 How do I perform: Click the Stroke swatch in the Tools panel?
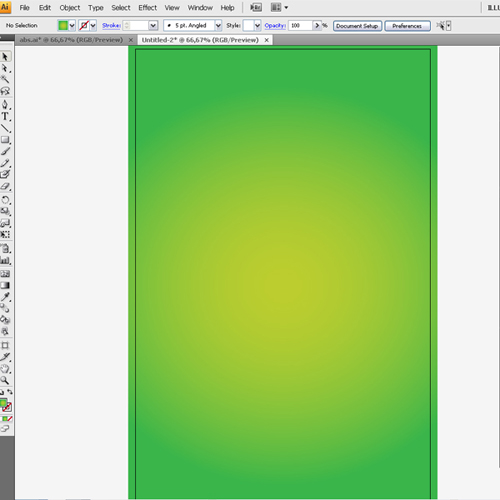tap(8, 408)
